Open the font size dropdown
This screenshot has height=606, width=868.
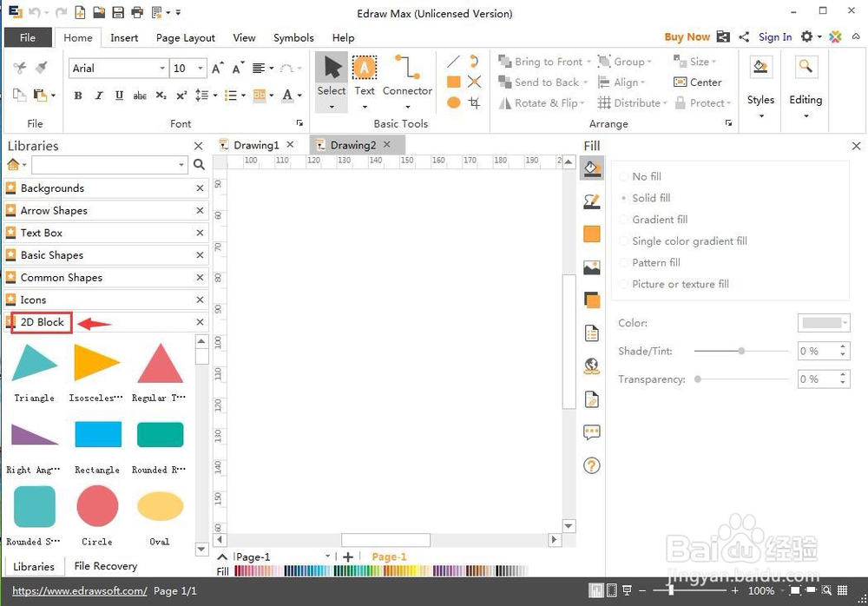click(x=201, y=68)
